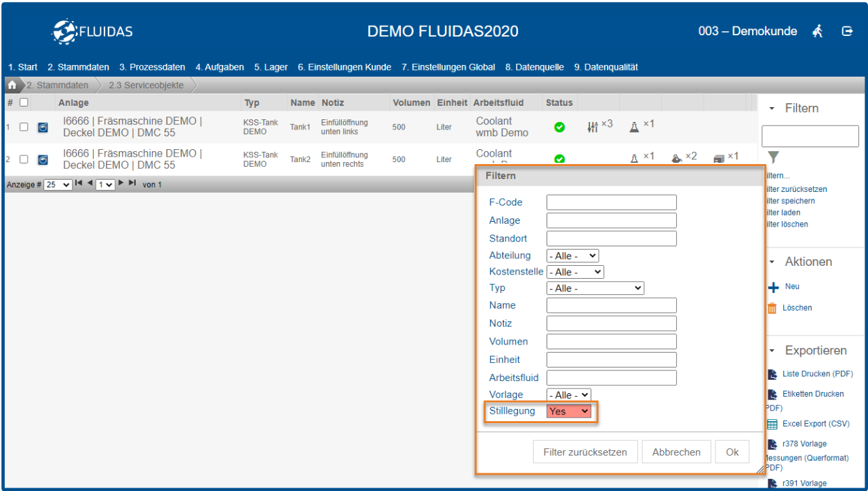The height and width of the screenshot is (491, 868).
Task: Click the plus icon for Neu
Action: pyautogui.click(x=772, y=288)
